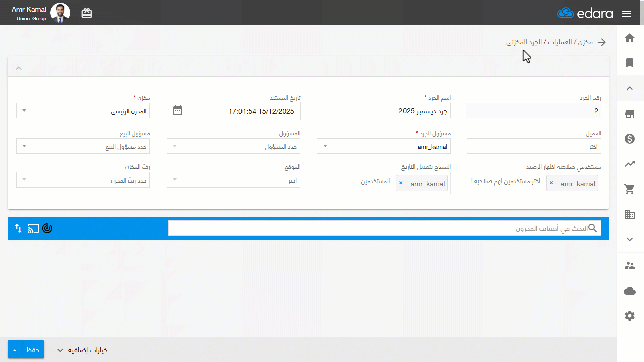Collapse sidebar section with up chevron
The image size is (644, 362).
coord(630,88)
